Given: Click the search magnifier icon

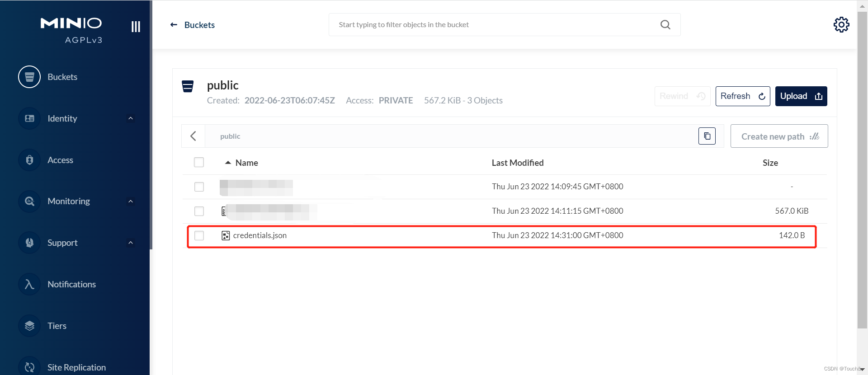Looking at the screenshot, I should click(x=665, y=25).
